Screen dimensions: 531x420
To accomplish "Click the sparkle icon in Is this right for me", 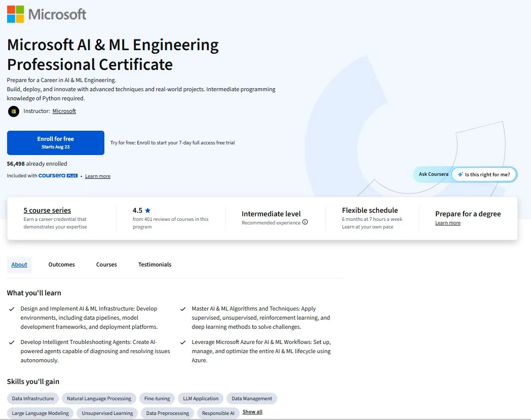I will [x=460, y=174].
